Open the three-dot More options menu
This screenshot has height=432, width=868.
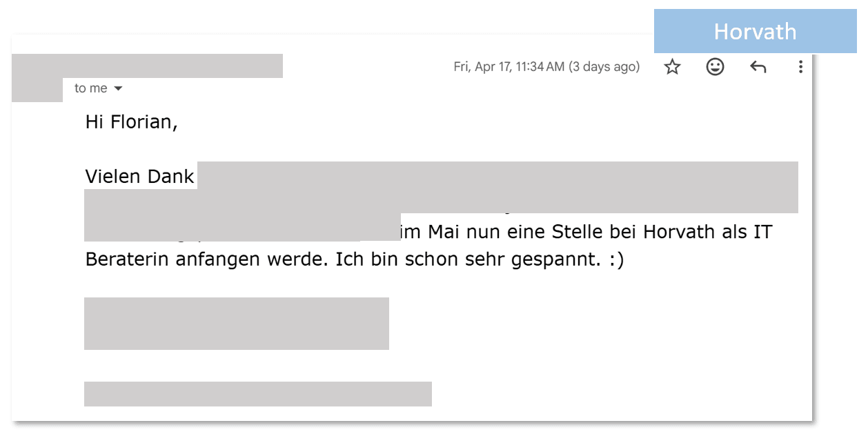pos(800,67)
